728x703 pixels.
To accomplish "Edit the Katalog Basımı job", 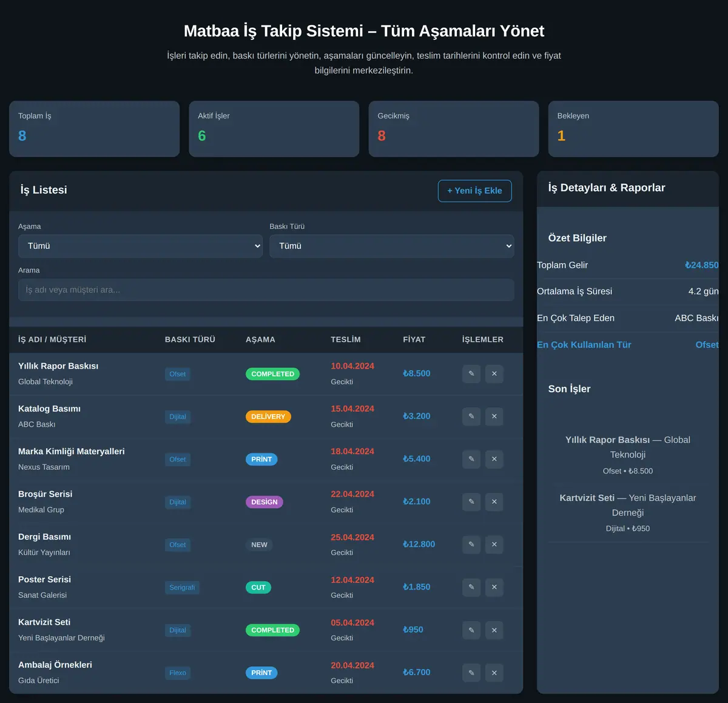I will click(x=471, y=416).
